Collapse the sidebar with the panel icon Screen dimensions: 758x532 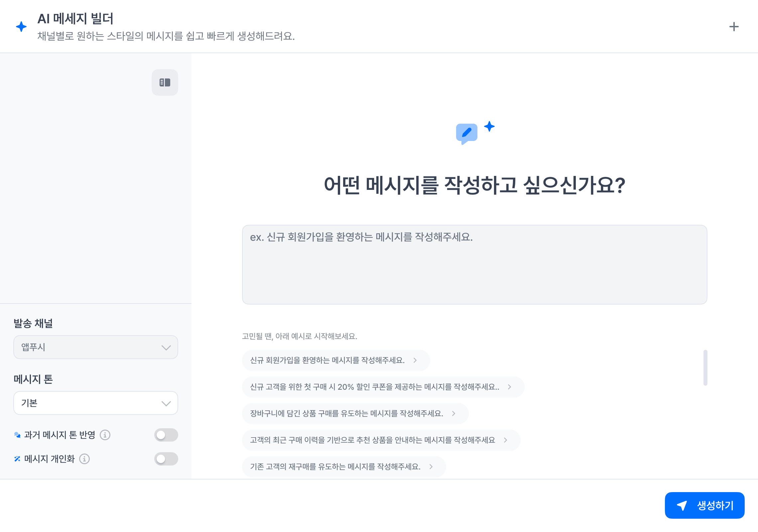165,82
